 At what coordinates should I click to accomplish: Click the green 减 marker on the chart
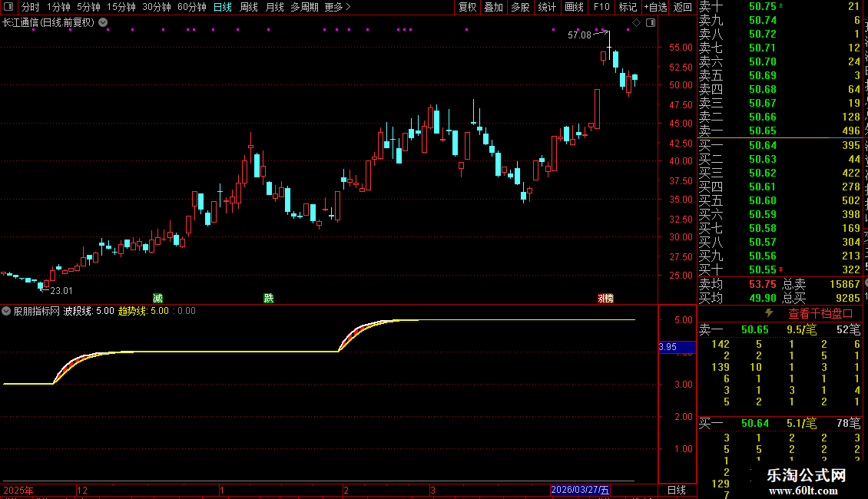pyautogui.click(x=157, y=298)
